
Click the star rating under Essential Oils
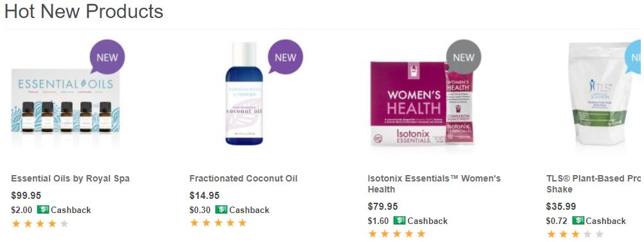[40, 223]
